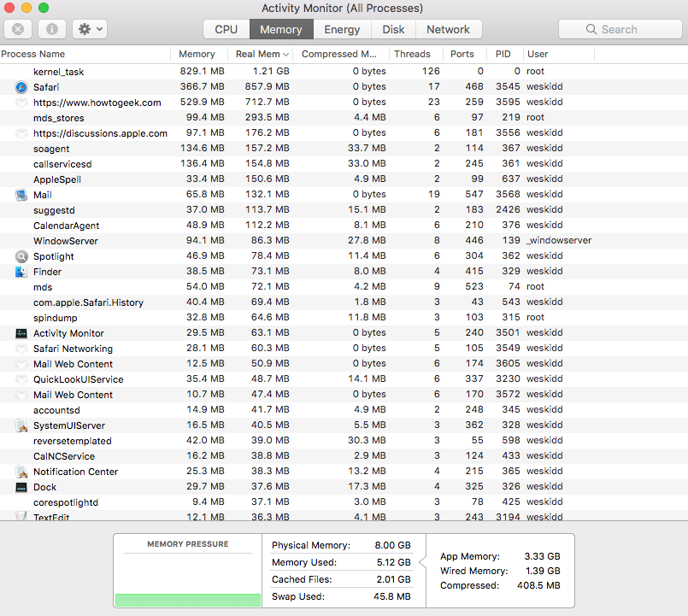Sort by Memory column header
Image resolution: width=688 pixels, height=616 pixels.
tap(197, 54)
